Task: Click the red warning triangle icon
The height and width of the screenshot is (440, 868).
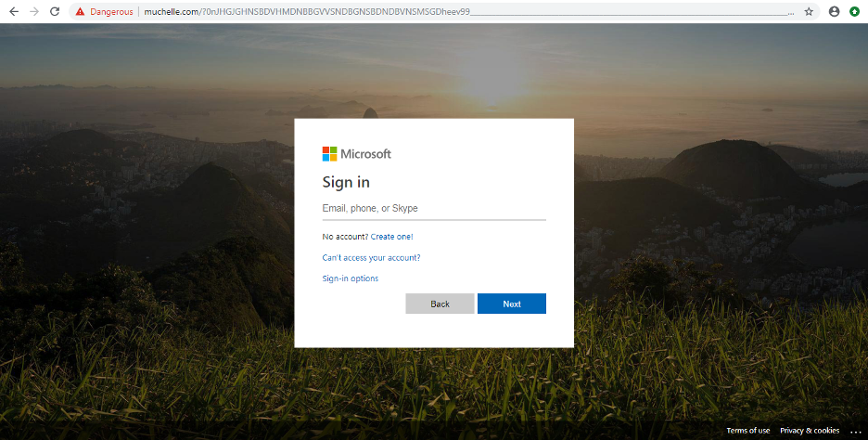Action: [x=80, y=12]
